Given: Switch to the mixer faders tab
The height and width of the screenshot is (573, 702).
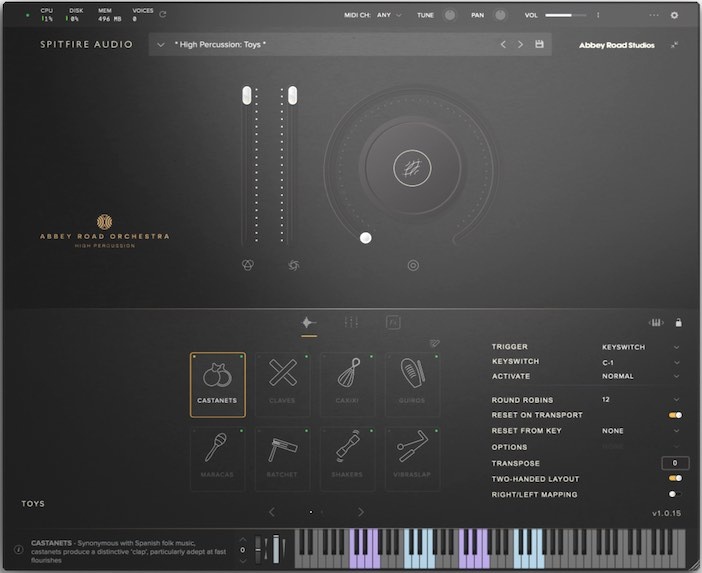Looking at the screenshot, I should (351, 322).
